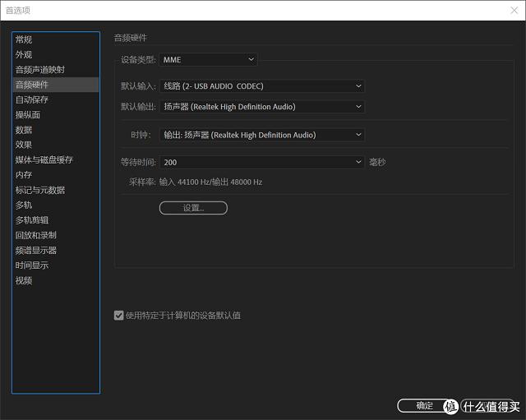Click the 设置... button
This screenshot has width=526, height=420.
193,209
